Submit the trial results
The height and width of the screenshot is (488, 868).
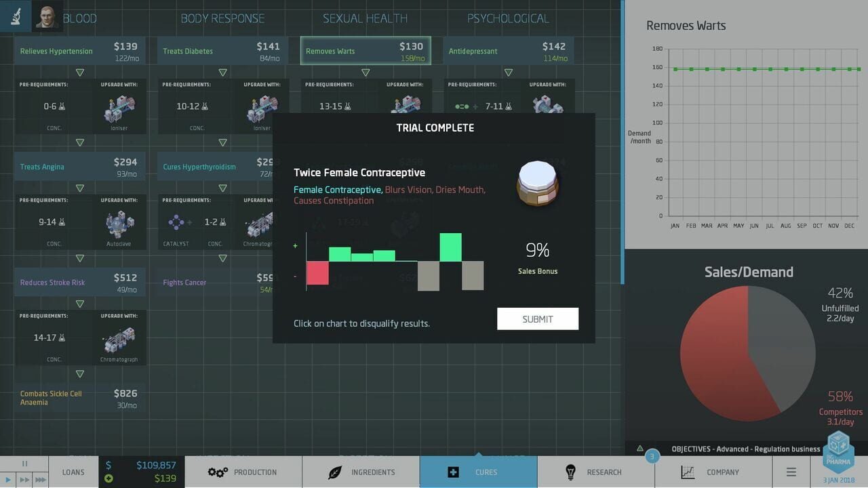538,319
